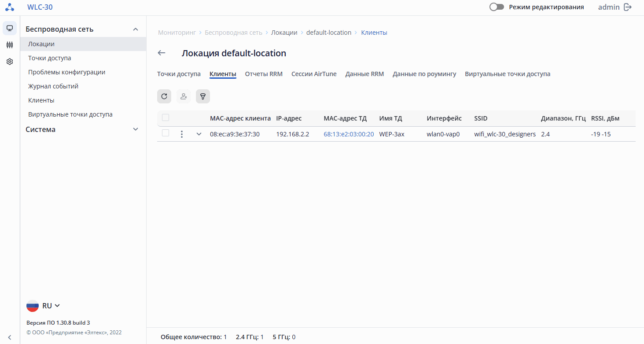Click the Имя ТД column header
This screenshot has height=344, width=644.
(x=390, y=118)
